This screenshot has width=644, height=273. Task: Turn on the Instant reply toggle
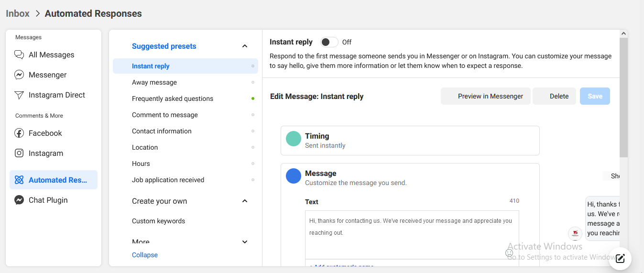click(x=329, y=42)
